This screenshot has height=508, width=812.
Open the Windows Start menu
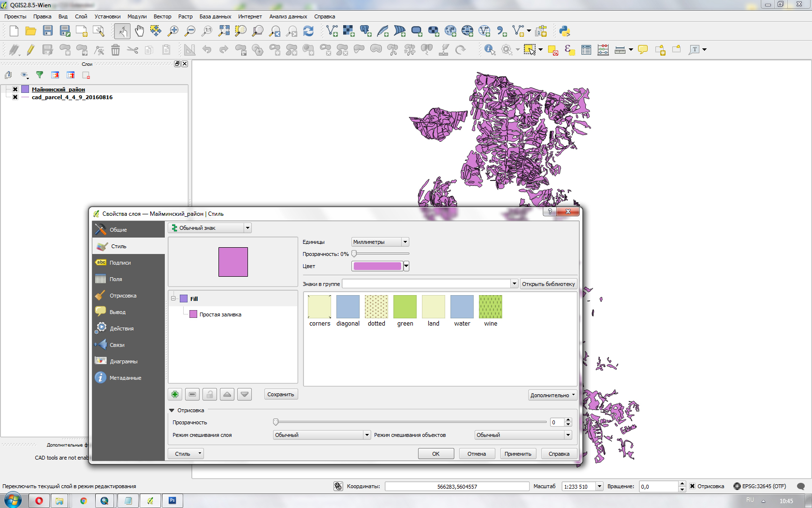point(13,500)
